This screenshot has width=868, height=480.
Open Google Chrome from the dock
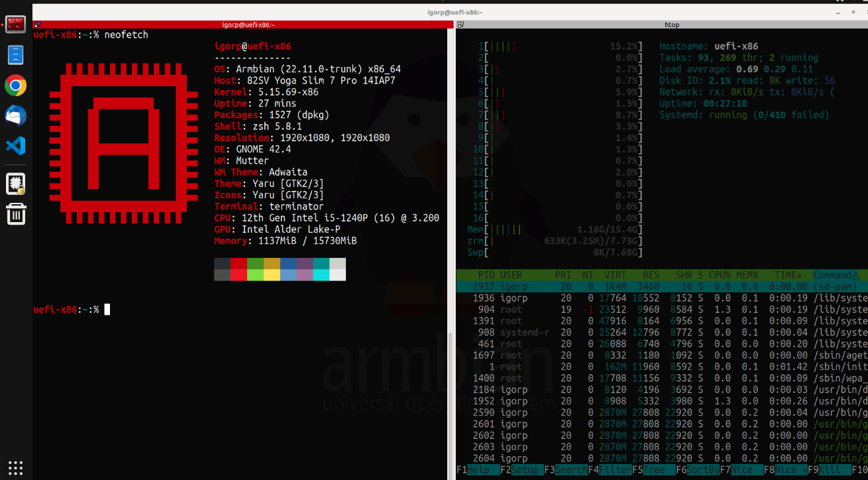tap(16, 86)
